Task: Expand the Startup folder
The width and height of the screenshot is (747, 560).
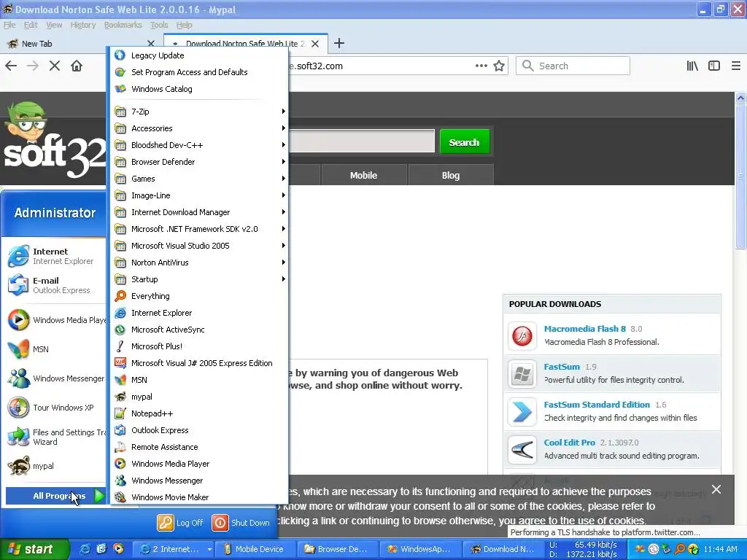Action: pyautogui.click(x=198, y=279)
